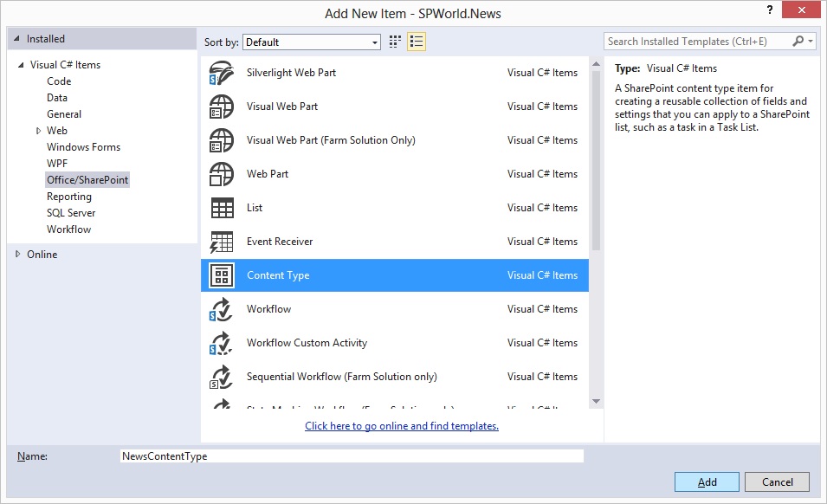Click the scrollbar up arrow
The image size is (827, 504).
click(596, 64)
